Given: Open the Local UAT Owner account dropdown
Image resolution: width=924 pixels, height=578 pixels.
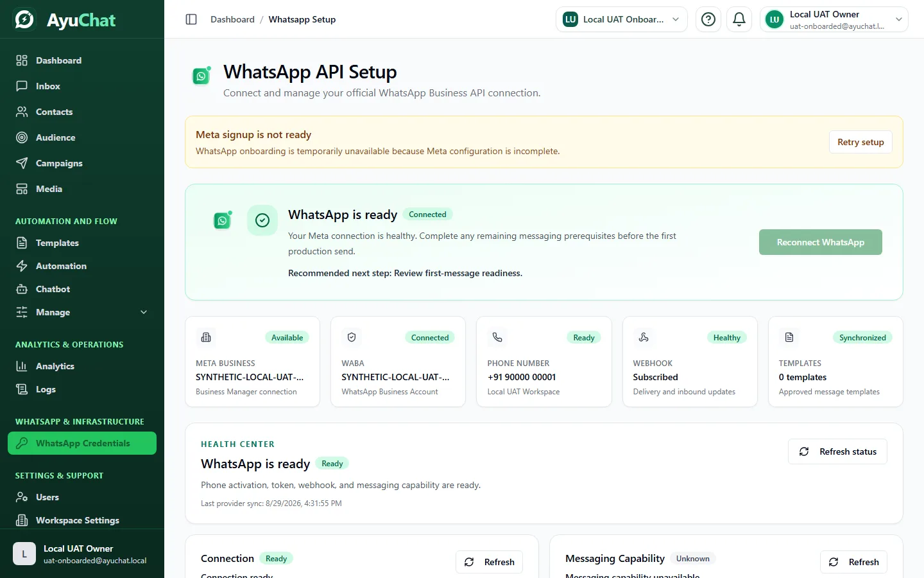Looking at the screenshot, I should tap(834, 19).
